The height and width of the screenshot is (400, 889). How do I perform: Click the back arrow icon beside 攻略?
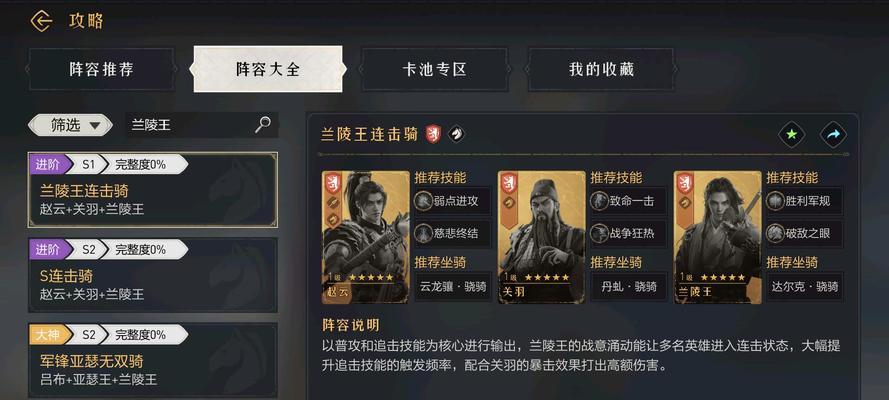pos(41,22)
